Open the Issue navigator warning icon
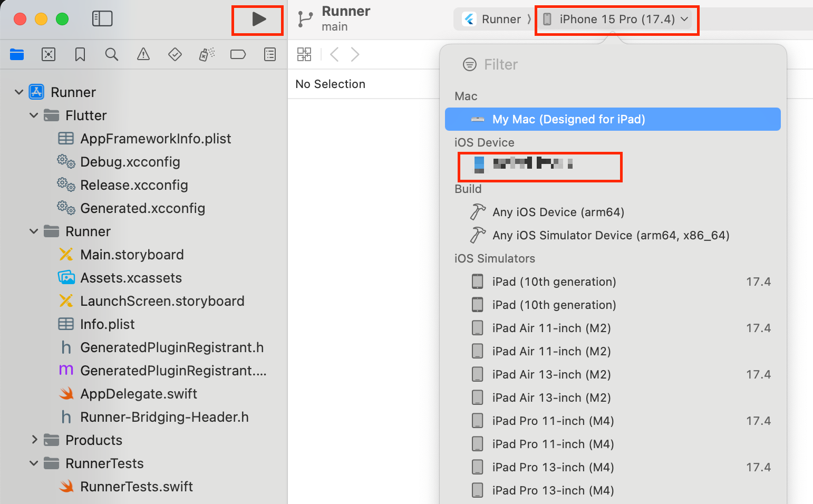The image size is (813, 504). pyautogui.click(x=143, y=54)
